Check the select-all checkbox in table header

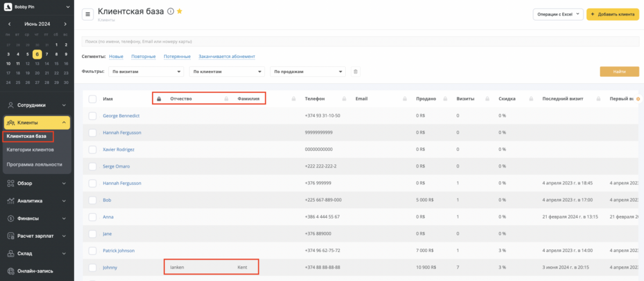(92, 99)
